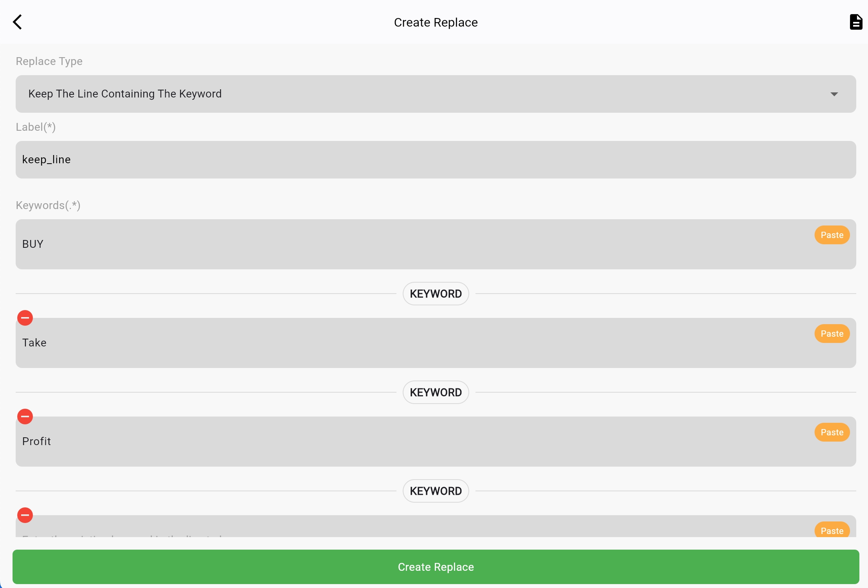Open the document icon at top right
The width and height of the screenshot is (868, 588).
[x=855, y=22]
